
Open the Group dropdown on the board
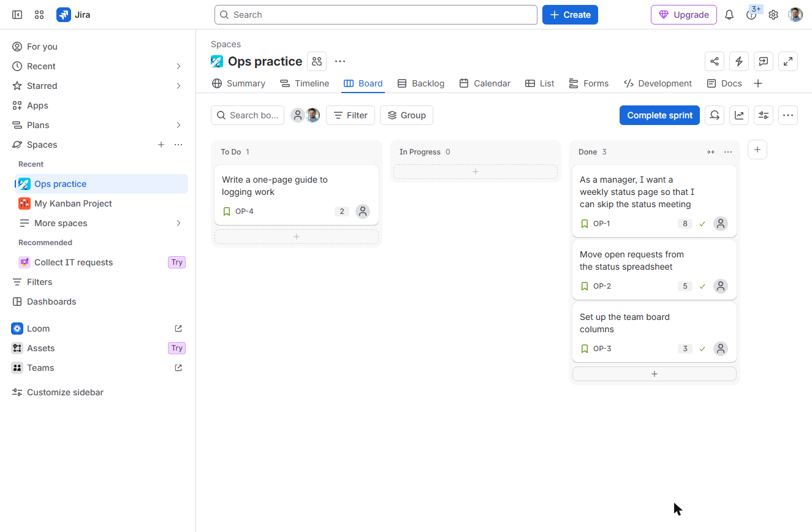(x=406, y=115)
